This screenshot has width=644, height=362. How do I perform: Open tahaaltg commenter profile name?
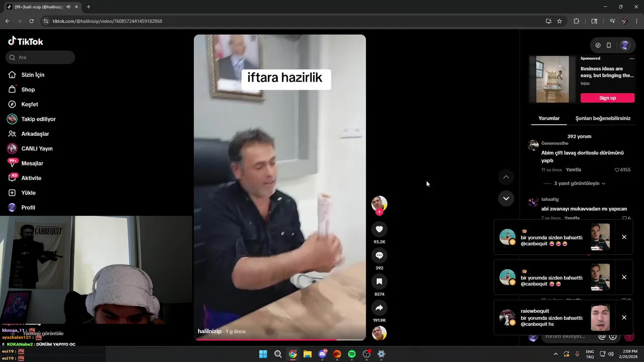(x=550, y=200)
